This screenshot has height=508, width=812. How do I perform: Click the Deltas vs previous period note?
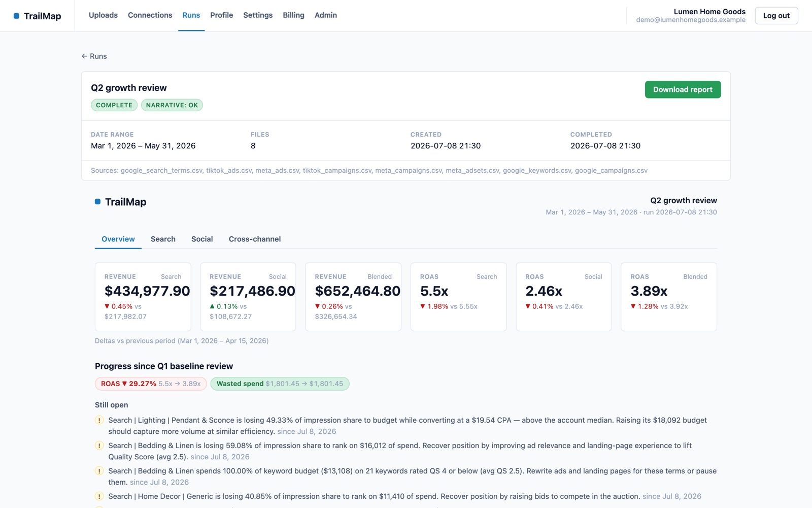click(182, 341)
